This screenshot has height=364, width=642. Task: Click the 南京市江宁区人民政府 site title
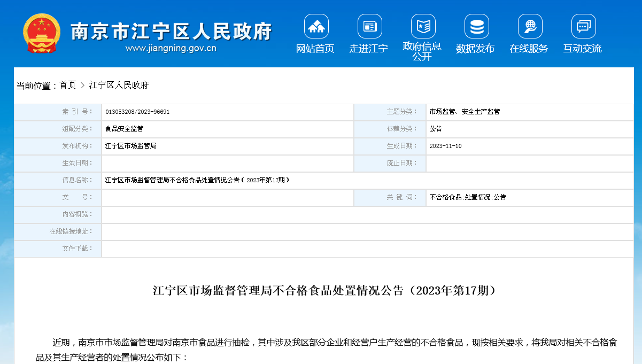171,31
